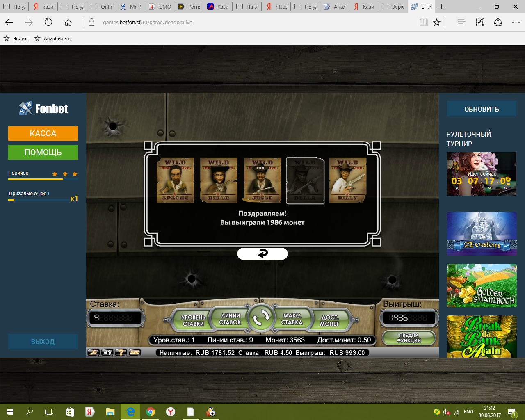Click the ДОСТ. МОНЕТ button

click(330, 320)
